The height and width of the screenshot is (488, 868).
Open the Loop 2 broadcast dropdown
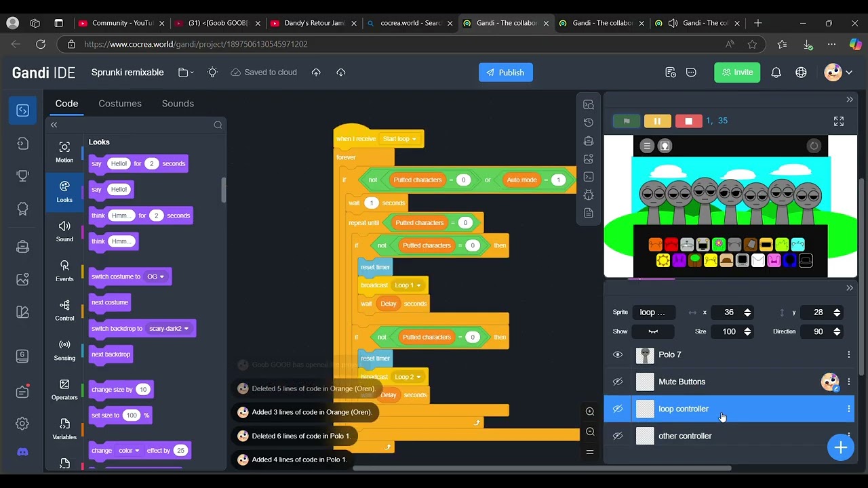(408, 377)
